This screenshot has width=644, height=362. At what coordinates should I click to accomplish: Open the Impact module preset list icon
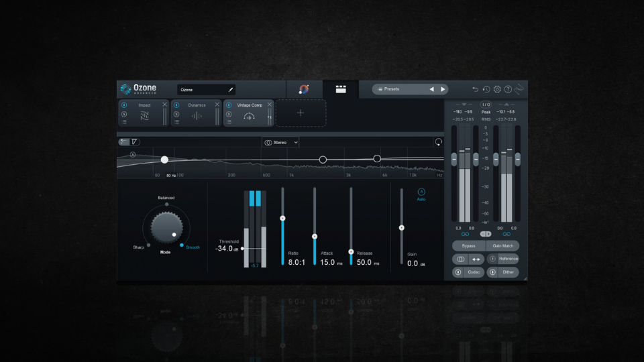pyautogui.click(x=124, y=122)
